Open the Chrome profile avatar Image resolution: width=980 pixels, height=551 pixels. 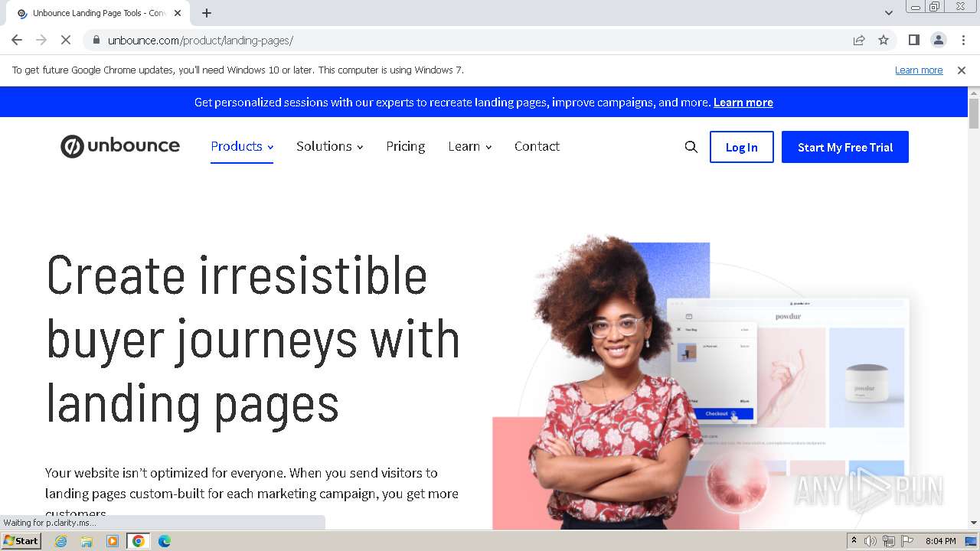[939, 40]
